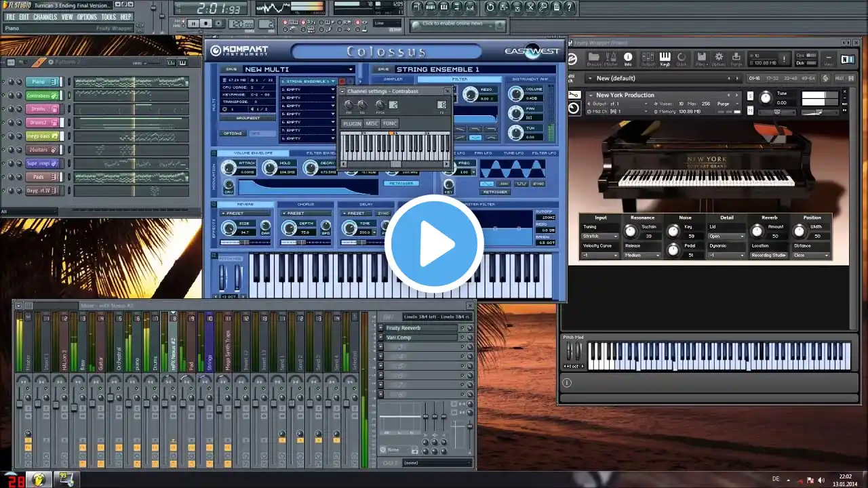This screenshot has width=868, height=488.
Task: Click the RETRIGGER button under the LFO waveform
Action: coord(495,192)
